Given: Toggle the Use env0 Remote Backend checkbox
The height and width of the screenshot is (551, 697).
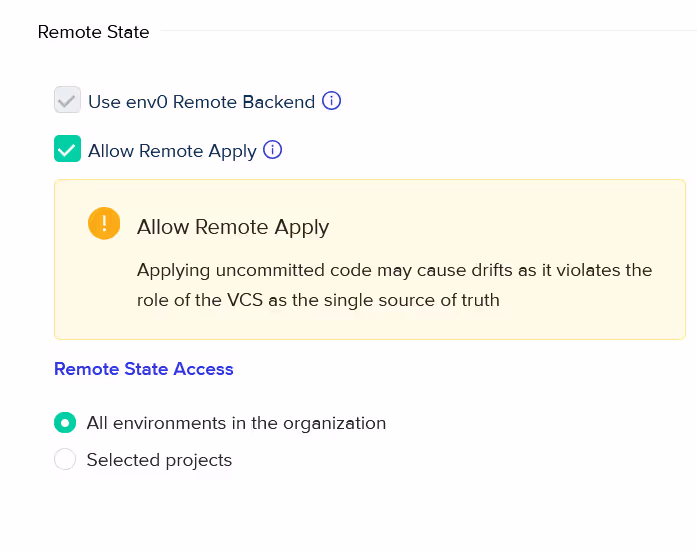Looking at the screenshot, I should [68, 100].
